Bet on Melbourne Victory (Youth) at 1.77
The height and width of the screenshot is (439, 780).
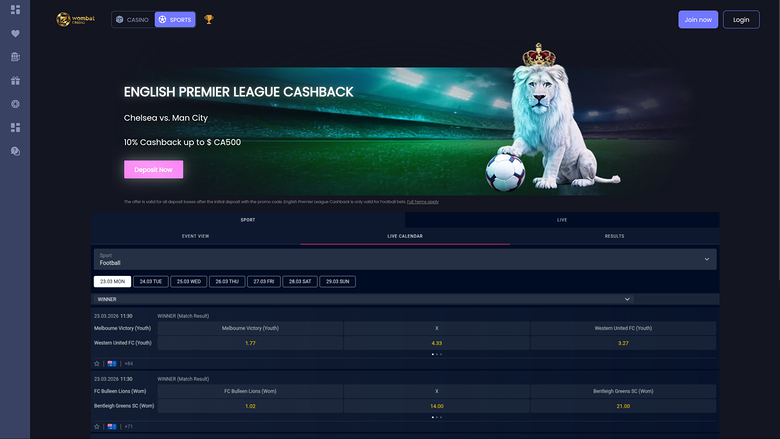250,343
